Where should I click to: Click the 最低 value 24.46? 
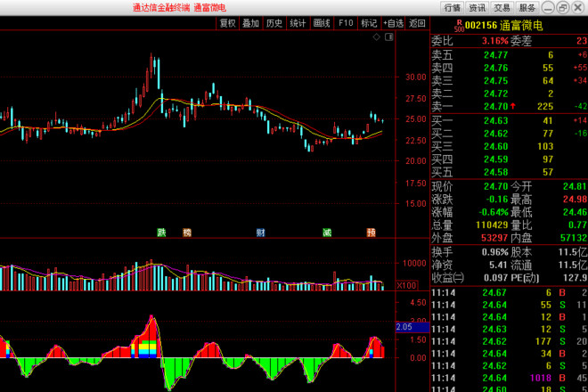coord(575,212)
